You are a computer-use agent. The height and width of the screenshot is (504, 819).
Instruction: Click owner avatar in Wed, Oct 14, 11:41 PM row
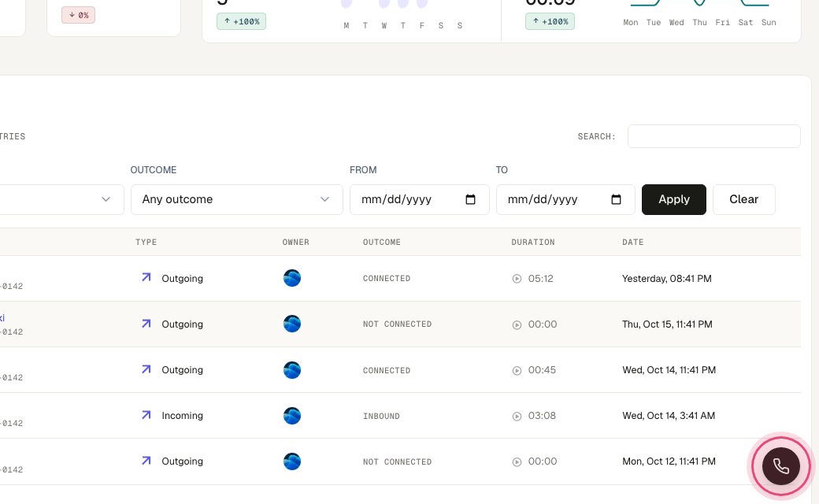click(x=292, y=370)
